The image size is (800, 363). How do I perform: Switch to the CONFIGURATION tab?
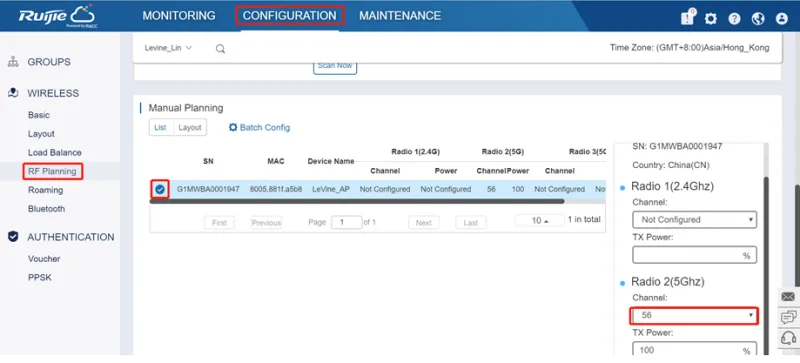(289, 16)
